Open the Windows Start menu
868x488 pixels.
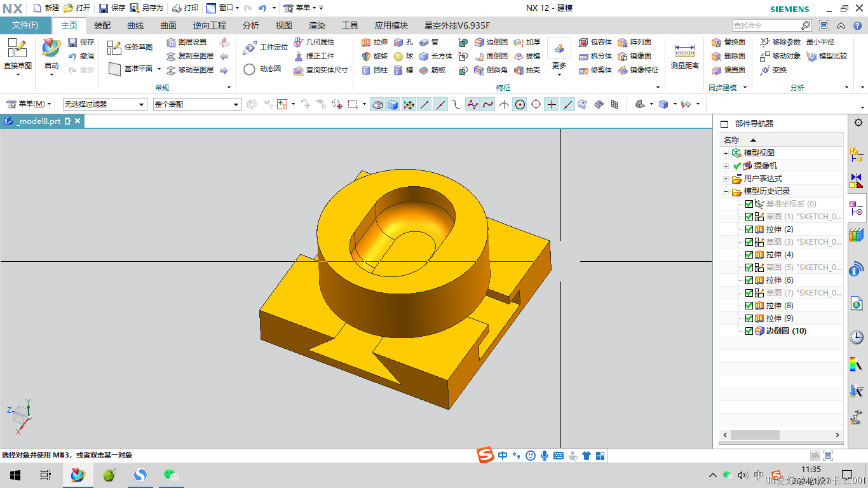pos(15,475)
